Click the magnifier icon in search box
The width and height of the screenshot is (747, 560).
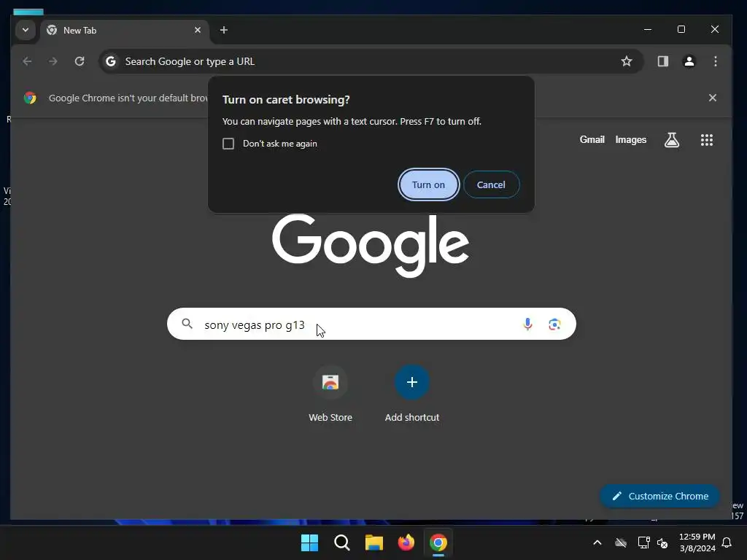point(187,324)
